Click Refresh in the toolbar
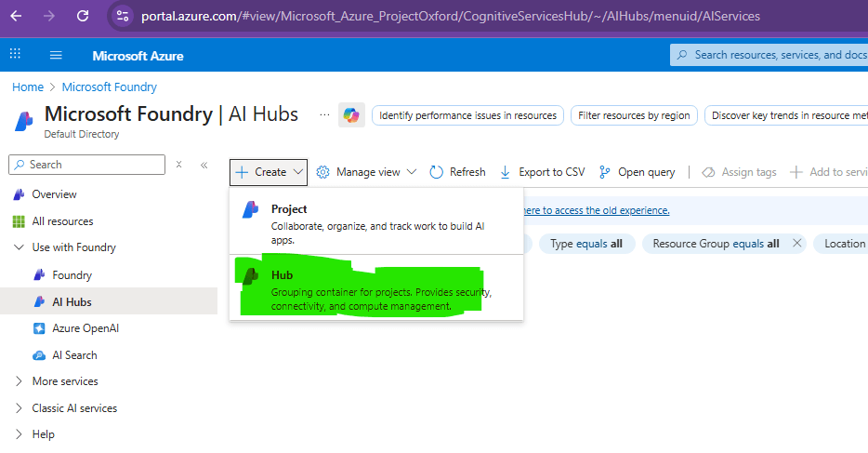The height and width of the screenshot is (453, 868). [x=458, y=172]
